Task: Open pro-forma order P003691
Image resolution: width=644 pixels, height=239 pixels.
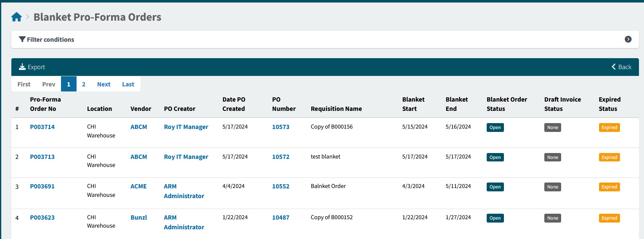Action: 42,186
